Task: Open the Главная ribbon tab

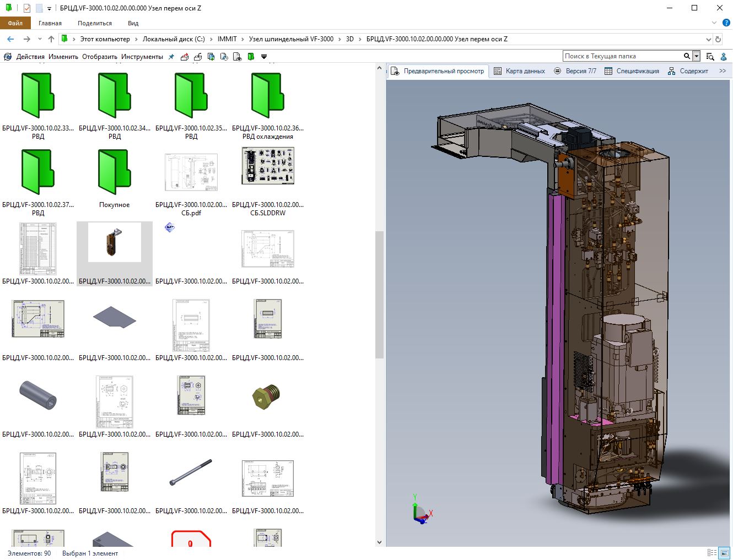Action: pyautogui.click(x=50, y=23)
